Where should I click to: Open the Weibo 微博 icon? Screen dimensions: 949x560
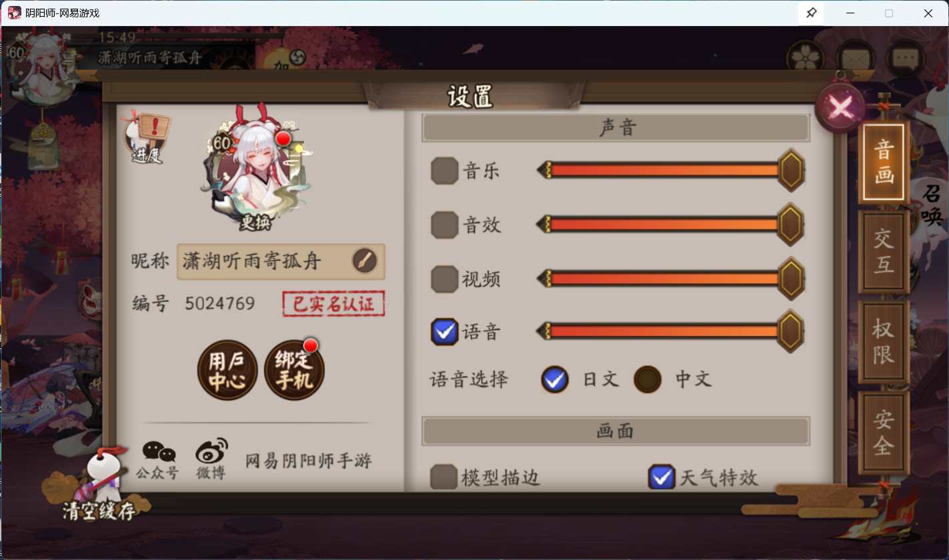point(211,460)
